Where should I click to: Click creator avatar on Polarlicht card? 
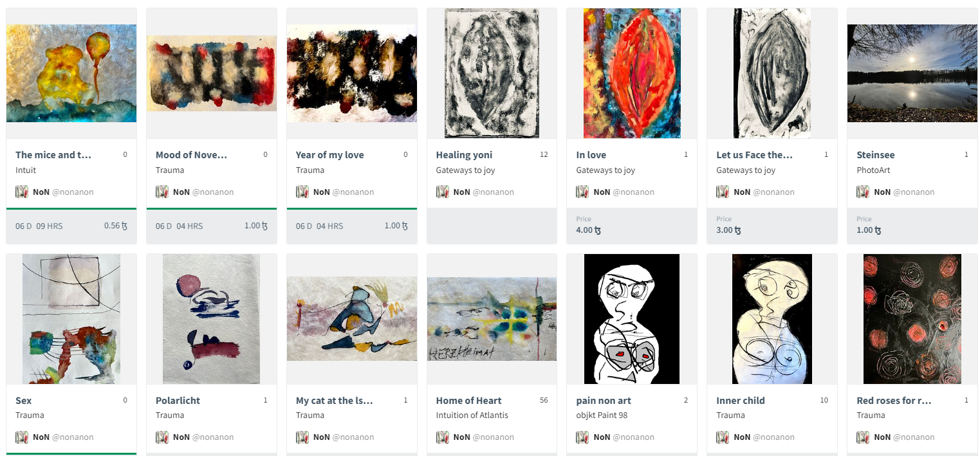(x=162, y=437)
